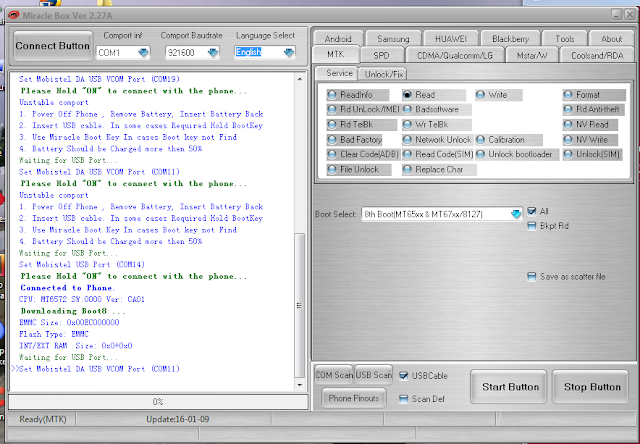Click the 'CPU: MT6572' log line
This screenshot has width=640, height=444.
point(82,299)
